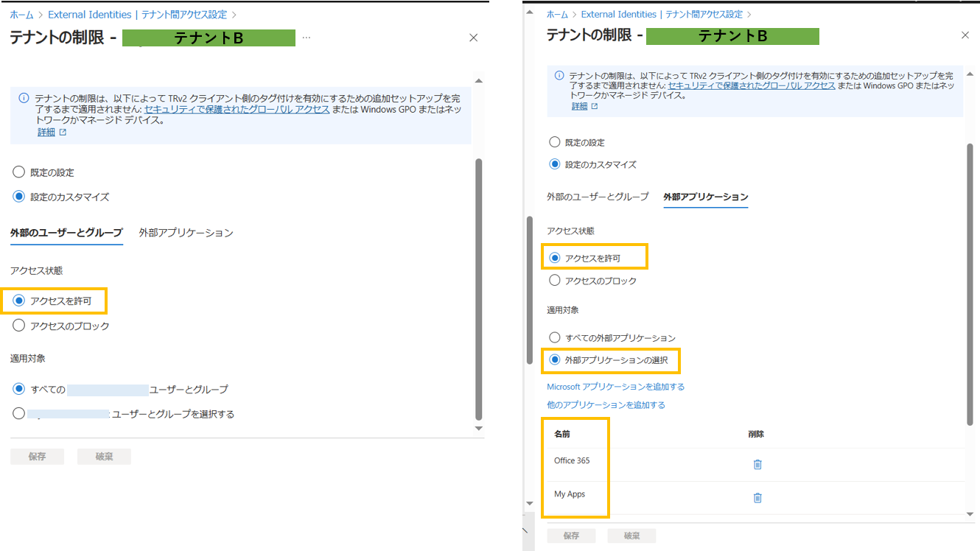The image size is (980, 551).
Task: Select 設定のカスタマイズ radio in left panel
Action: [19, 197]
